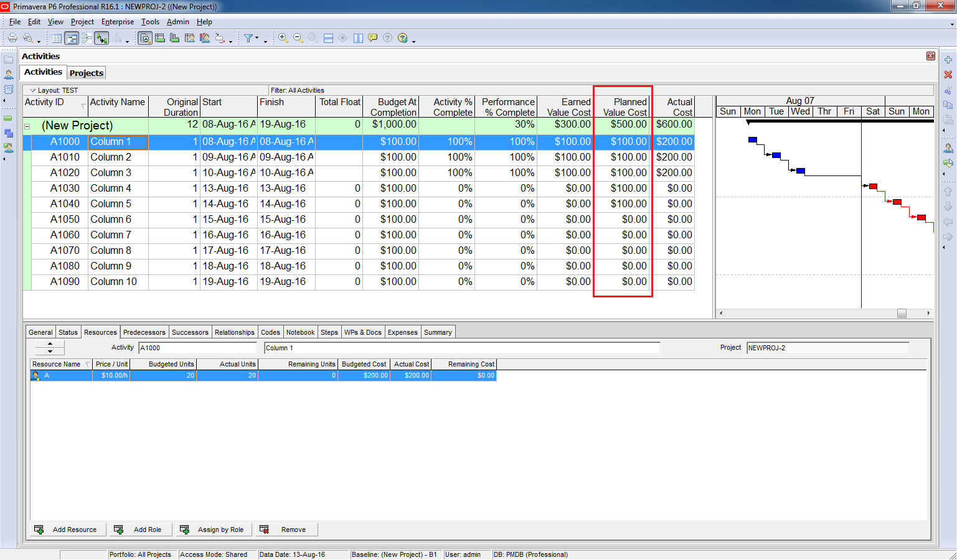Click the Zoom Out magnifier icon
Viewport: 957px width, 560px height.
(298, 38)
